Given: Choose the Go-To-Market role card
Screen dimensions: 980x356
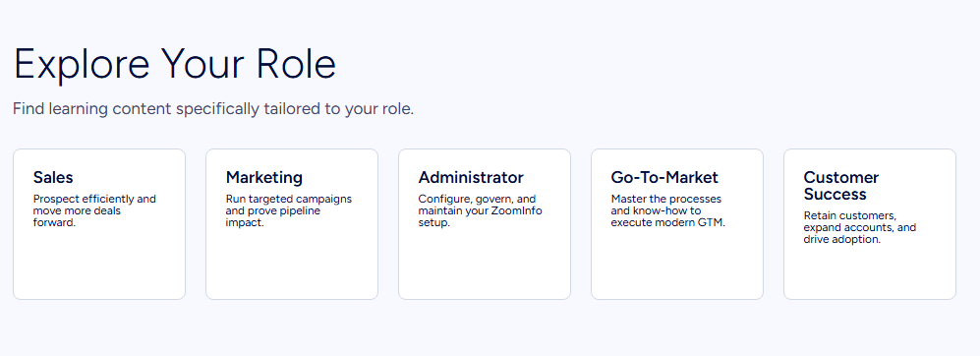Looking at the screenshot, I should [x=677, y=224].
